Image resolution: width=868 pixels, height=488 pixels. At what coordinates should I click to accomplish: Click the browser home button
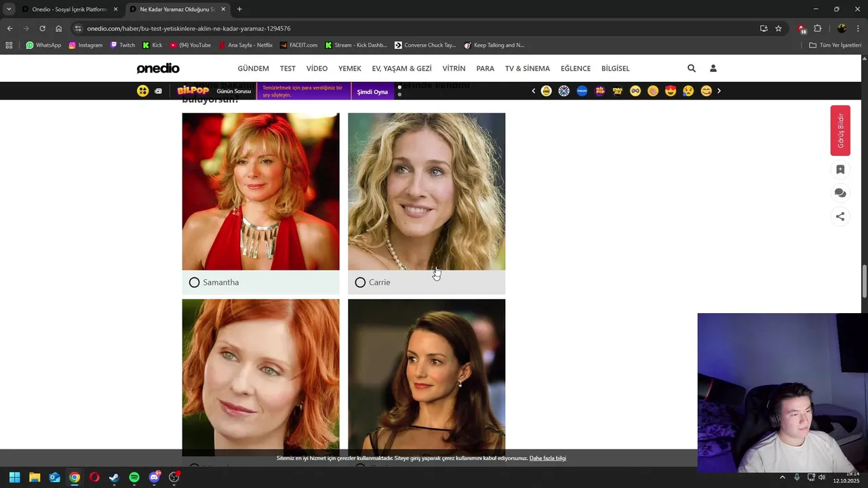tap(58, 28)
